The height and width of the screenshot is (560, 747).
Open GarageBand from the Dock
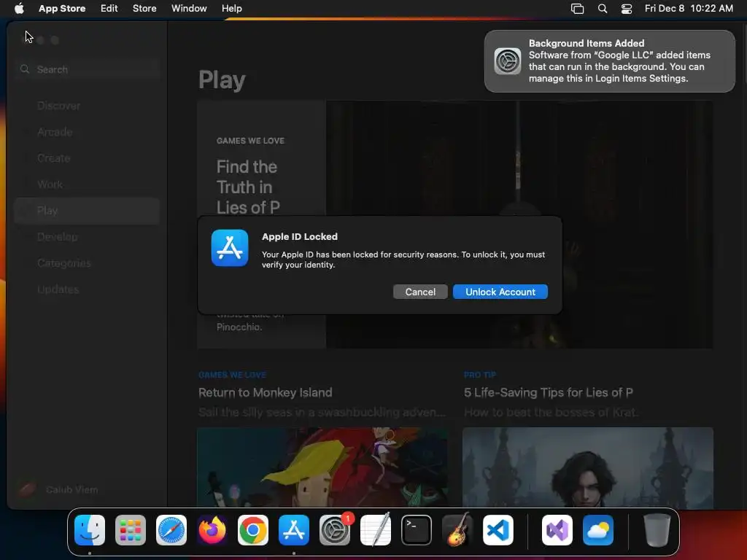tap(457, 530)
